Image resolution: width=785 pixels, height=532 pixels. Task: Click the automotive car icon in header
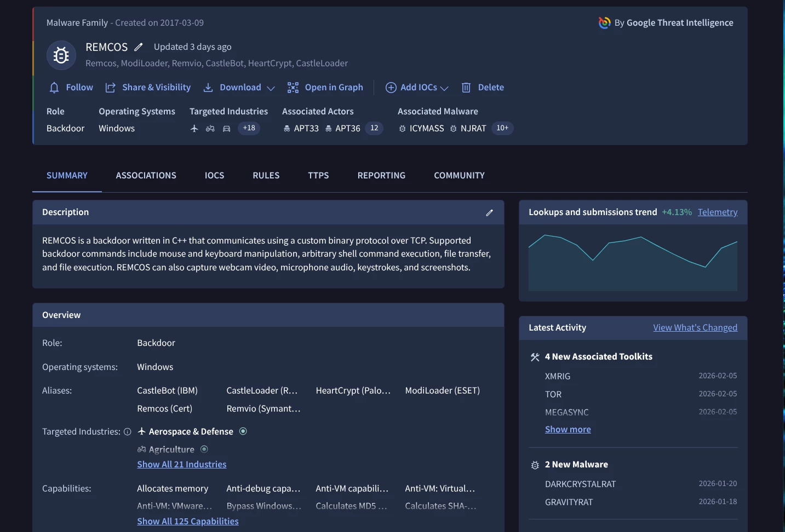pos(227,129)
